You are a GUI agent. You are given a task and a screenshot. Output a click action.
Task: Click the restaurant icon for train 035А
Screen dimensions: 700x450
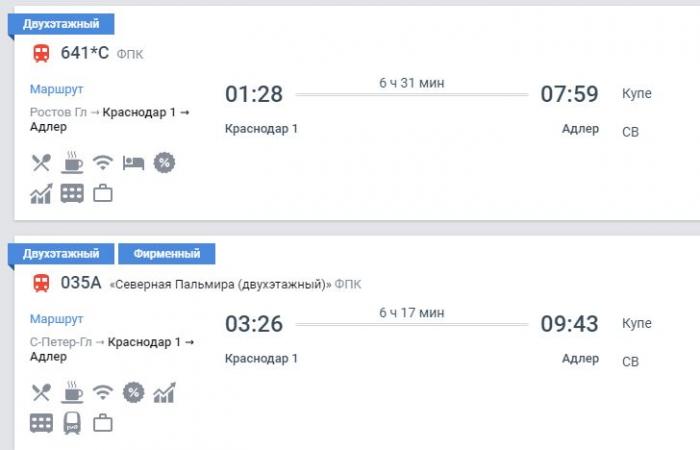[41, 393]
